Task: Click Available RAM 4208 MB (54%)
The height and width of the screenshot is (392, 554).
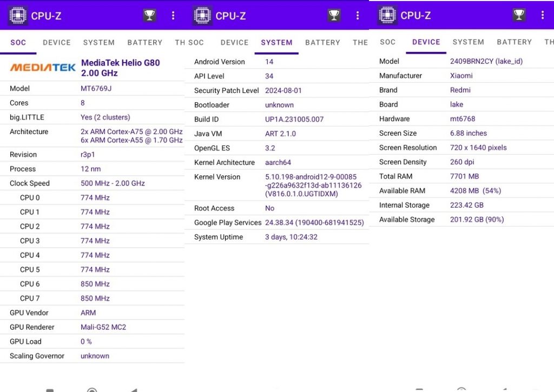Action: pos(475,191)
